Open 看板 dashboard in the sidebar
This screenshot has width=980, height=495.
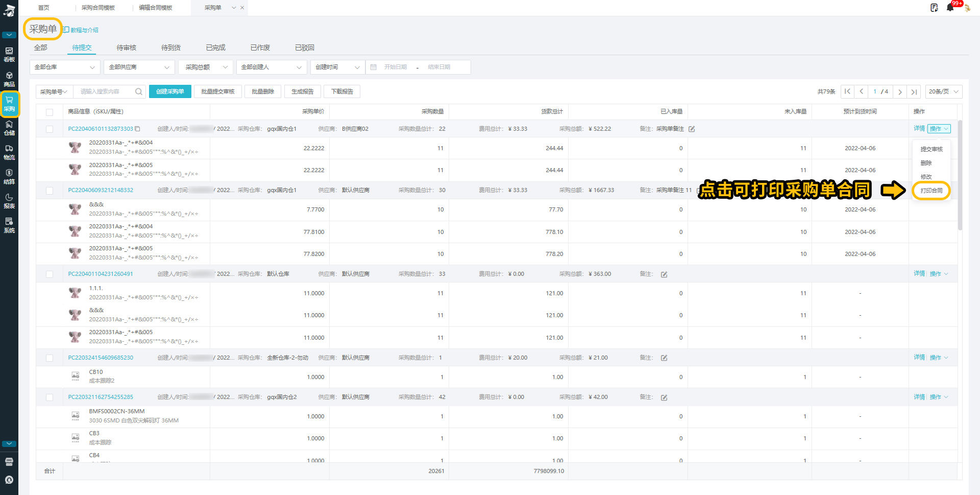point(9,55)
